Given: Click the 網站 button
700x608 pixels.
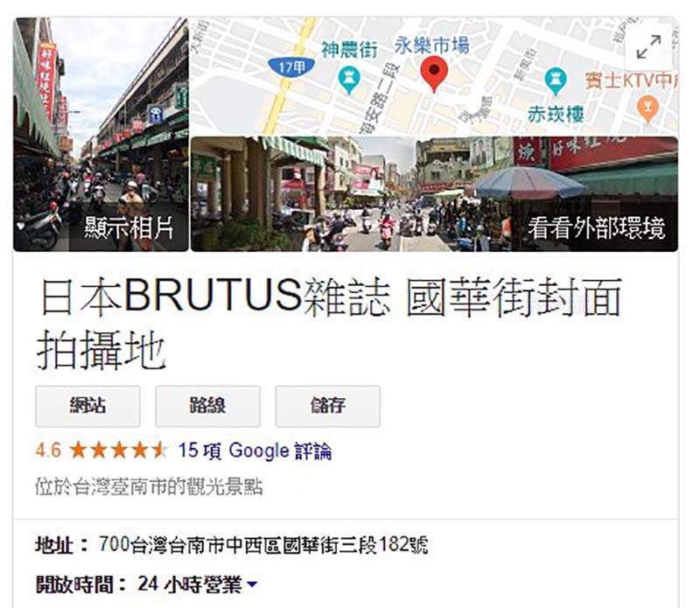Looking at the screenshot, I should (88, 406).
